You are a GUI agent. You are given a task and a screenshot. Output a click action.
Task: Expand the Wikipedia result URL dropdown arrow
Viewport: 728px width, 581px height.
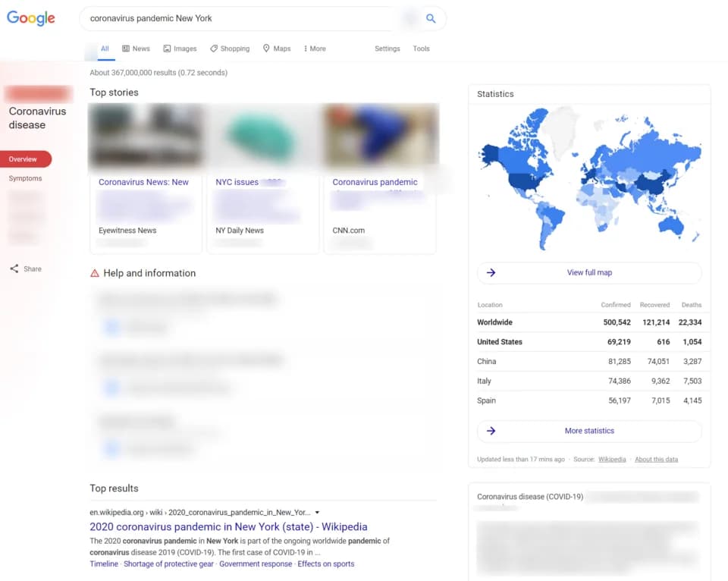317,513
